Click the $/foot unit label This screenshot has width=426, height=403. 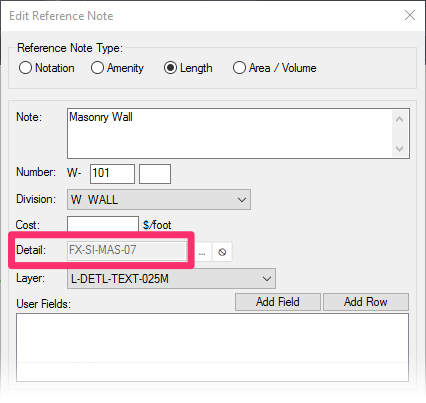(157, 225)
